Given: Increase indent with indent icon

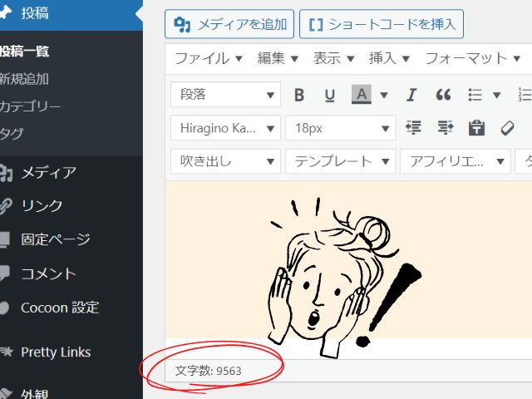Looking at the screenshot, I should coord(446,128).
